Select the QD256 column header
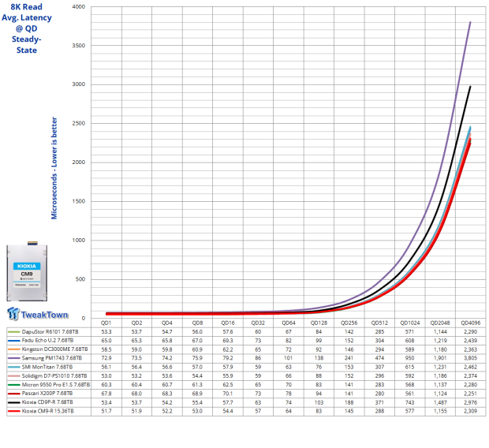The height and width of the screenshot is (448, 489). pyautogui.click(x=349, y=323)
